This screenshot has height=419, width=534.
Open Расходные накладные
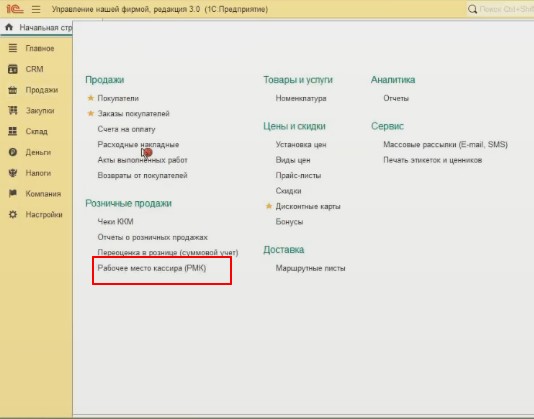pos(138,144)
